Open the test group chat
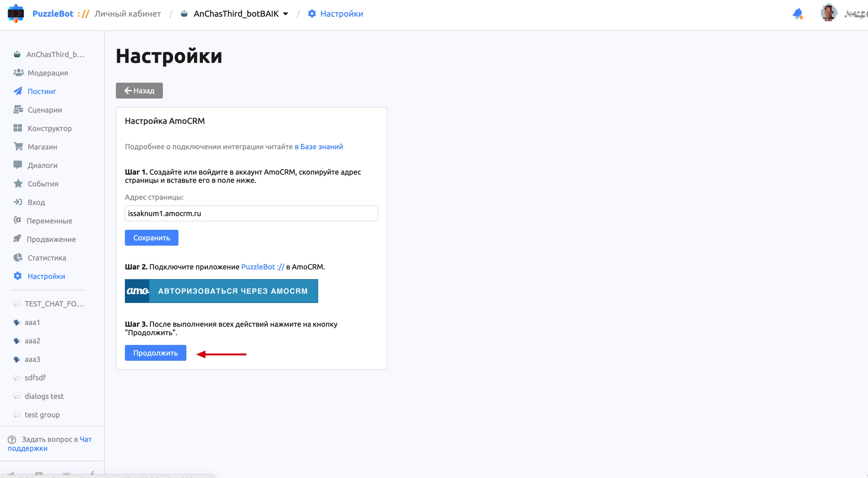 pos(42,415)
